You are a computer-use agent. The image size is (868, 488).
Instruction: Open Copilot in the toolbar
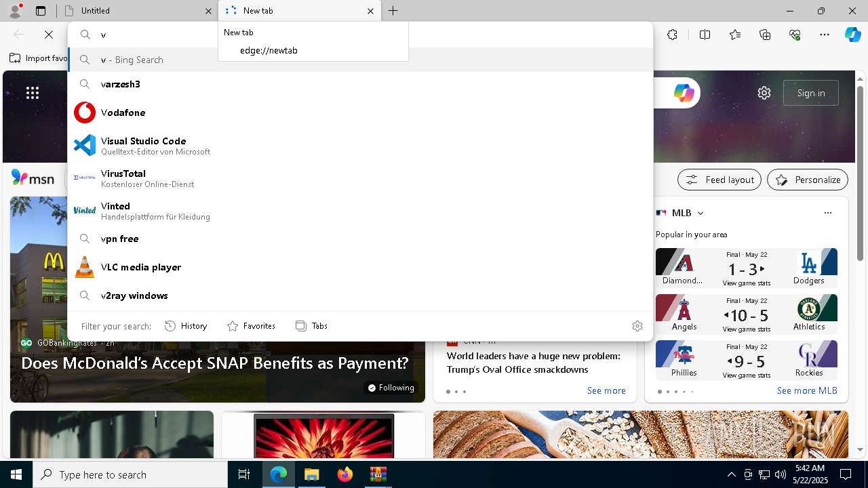(x=852, y=35)
